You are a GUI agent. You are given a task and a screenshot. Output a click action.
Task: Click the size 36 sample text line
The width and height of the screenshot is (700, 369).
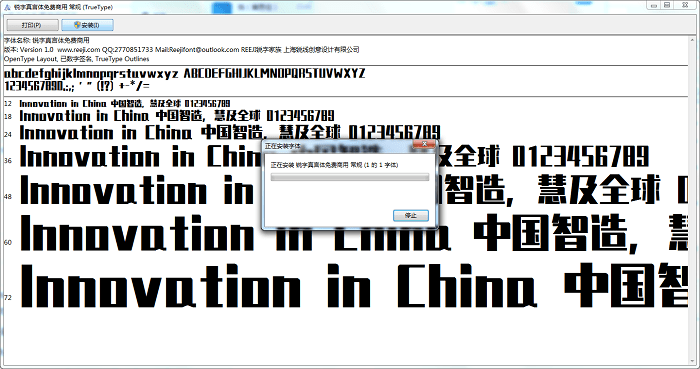point(334,157)
